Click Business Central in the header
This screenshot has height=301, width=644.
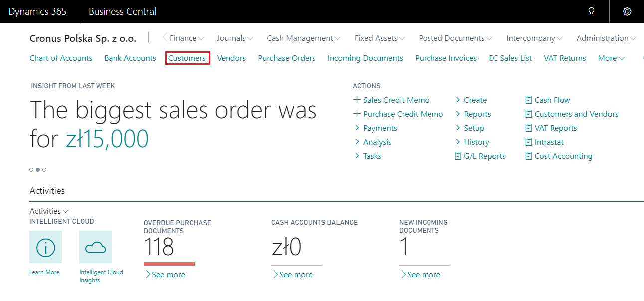pyautogui.click(x=122, y=11)
